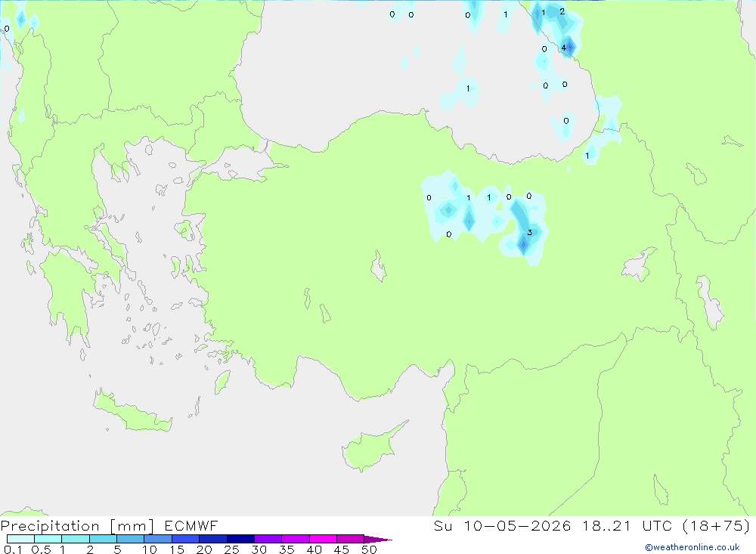This screenshot has width=756, height=554.
Task: Click the '50' legend scale value
Action: pos(369,549)
